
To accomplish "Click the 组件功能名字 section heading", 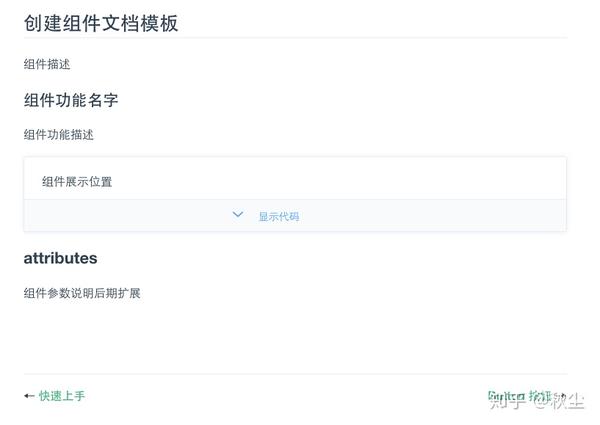I will [x=71, y=100].
